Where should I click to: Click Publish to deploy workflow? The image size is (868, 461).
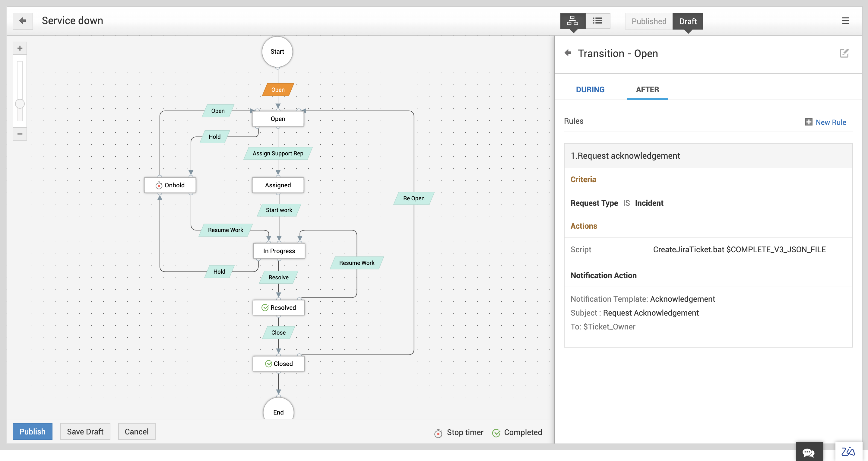pyautogui.click(x=32, y=432)
